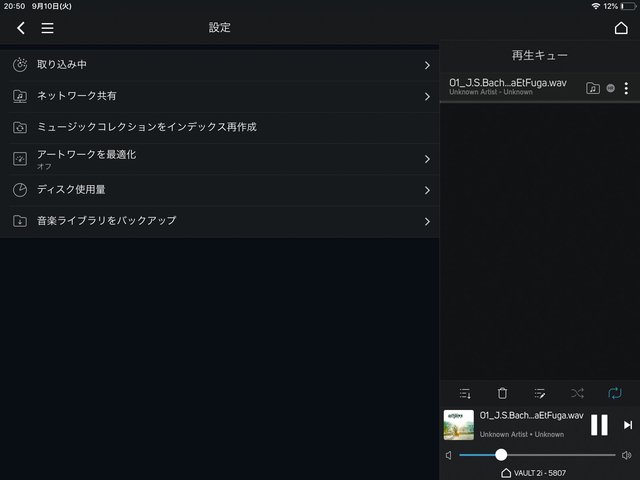Image resolution: width=640 pixels, height=480 pixels.
Task: Expand the 取り込み中 chevron
Action: click(x=427, y=65)
